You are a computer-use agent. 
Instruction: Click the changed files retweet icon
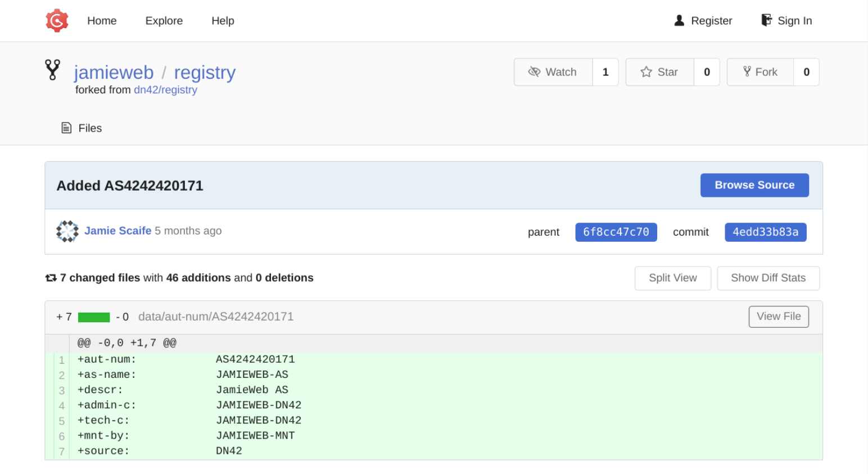(51, 278)
